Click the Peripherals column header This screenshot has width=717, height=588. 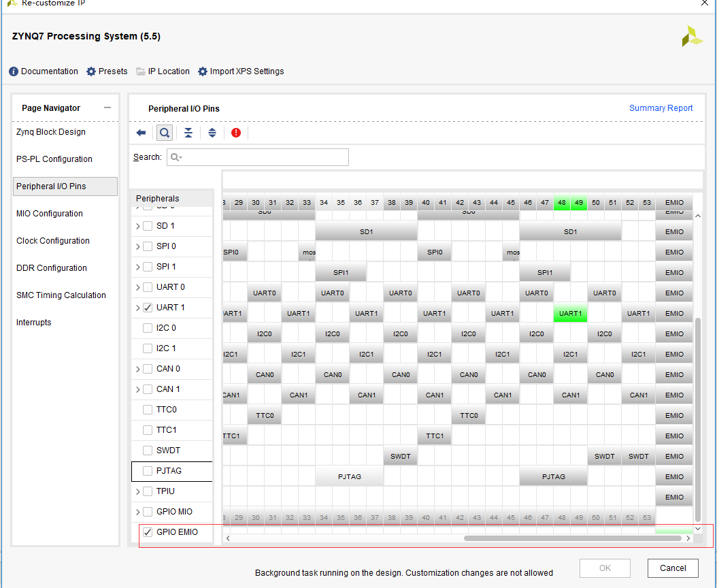[x=172, y=198]
